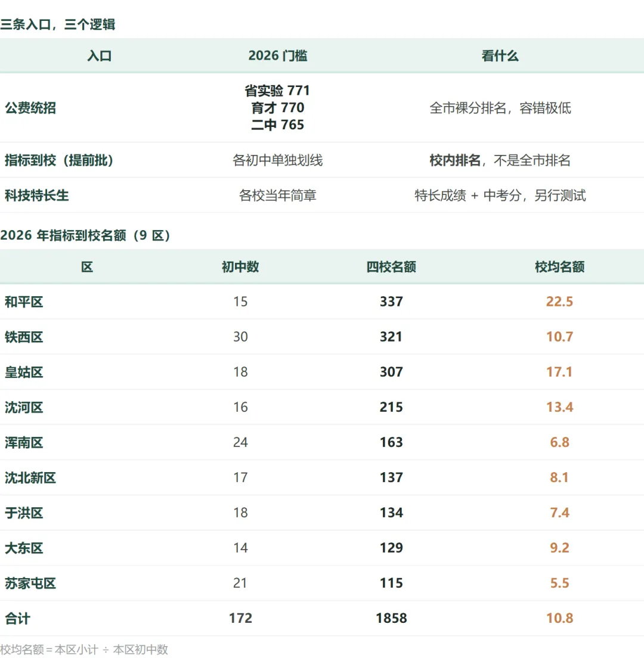Click 沈北新区 average value 8.1
Image resolution: width=644 pixels, height=658 pixels.
559,478
